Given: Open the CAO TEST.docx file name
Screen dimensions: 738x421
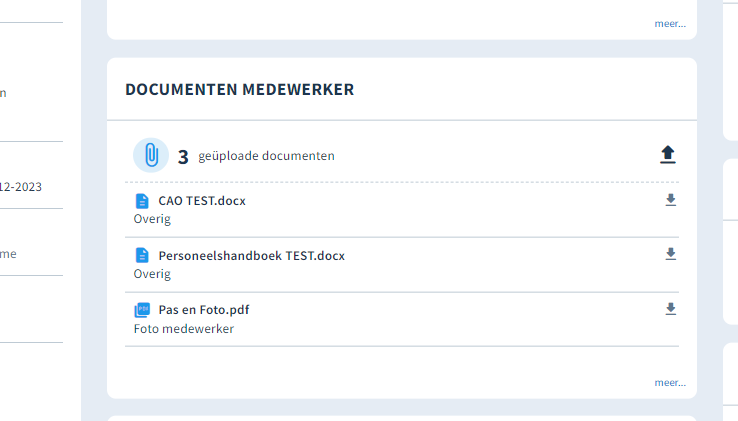Looking at the screenshot, I should click(202, 201).
